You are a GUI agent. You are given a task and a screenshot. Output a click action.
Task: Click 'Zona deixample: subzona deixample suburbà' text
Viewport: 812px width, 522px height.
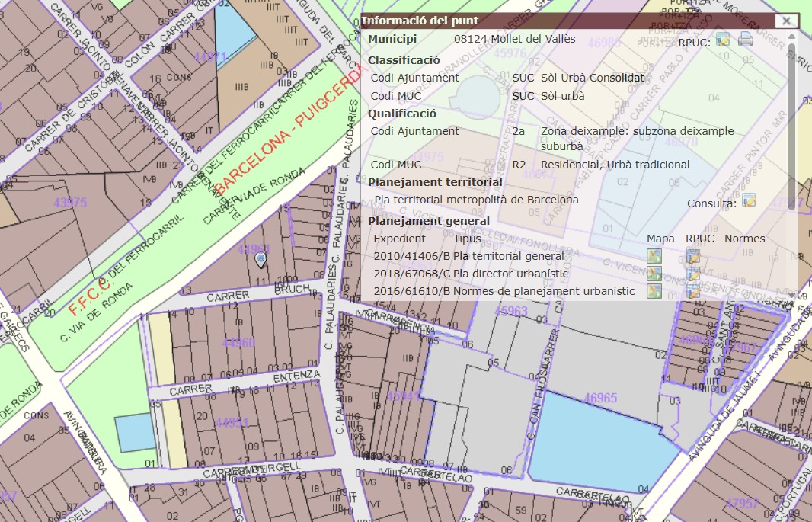(x=637, y=138)
